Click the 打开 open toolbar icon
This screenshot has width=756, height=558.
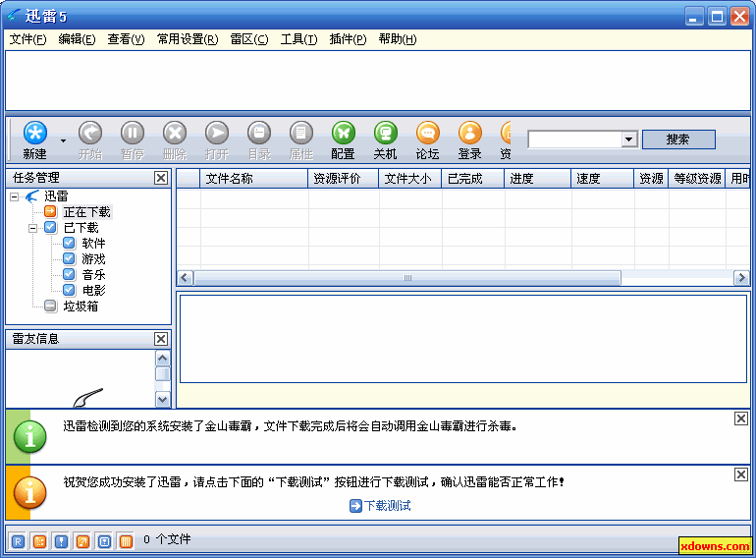(217, 133)
